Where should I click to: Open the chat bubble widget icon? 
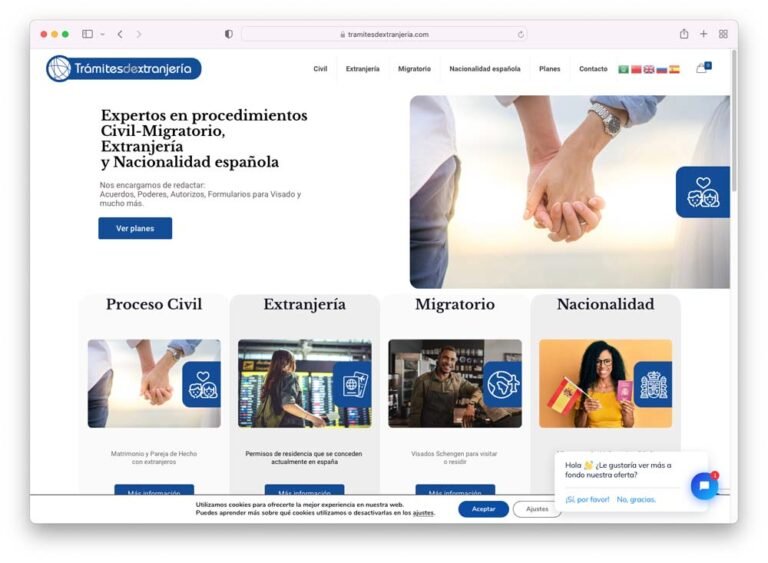(x=704, y=486)
